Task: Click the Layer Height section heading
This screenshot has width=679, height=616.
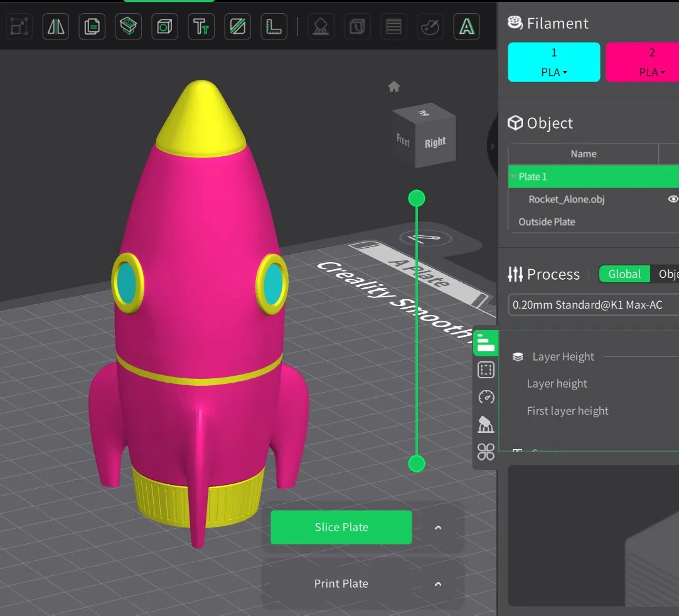Action: pos(563,357)
